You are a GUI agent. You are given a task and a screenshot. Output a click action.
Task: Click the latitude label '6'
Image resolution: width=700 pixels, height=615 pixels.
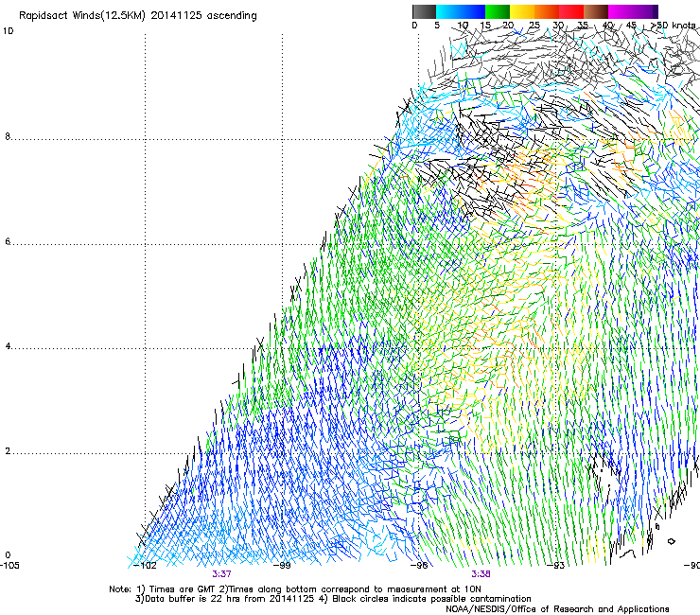[x=8, y=241]
